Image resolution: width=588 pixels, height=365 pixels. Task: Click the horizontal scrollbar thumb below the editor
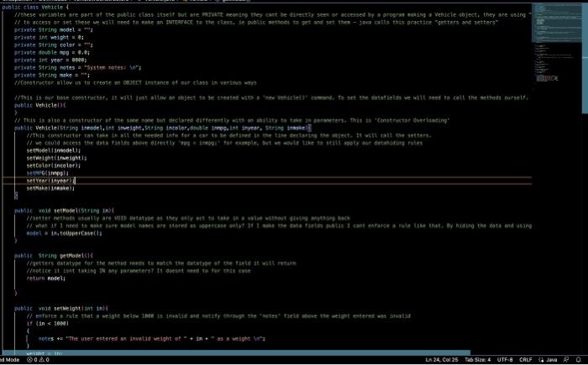236,352
